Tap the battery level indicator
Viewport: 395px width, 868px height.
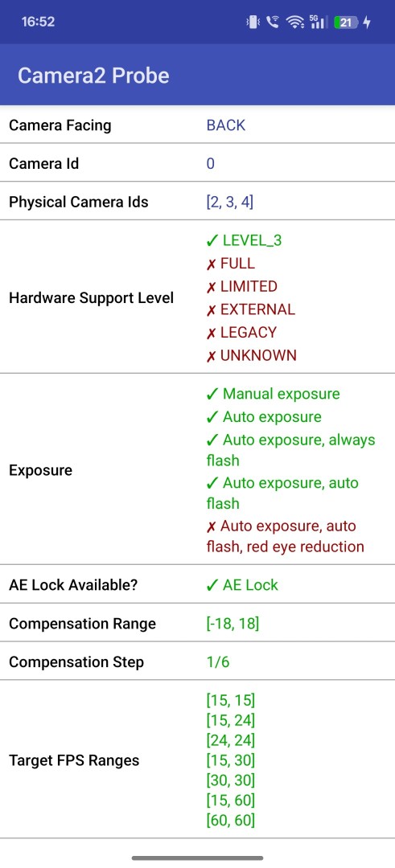pos(344,23)
